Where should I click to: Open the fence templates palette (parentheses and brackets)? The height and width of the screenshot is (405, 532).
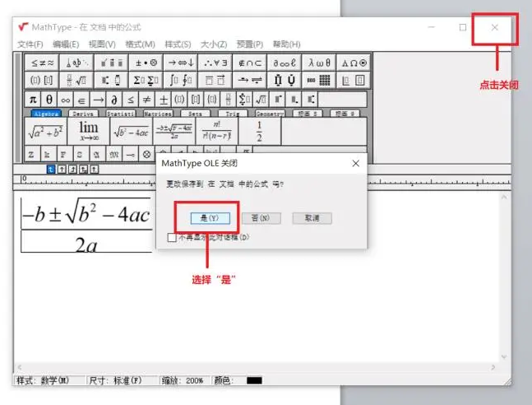42,80
